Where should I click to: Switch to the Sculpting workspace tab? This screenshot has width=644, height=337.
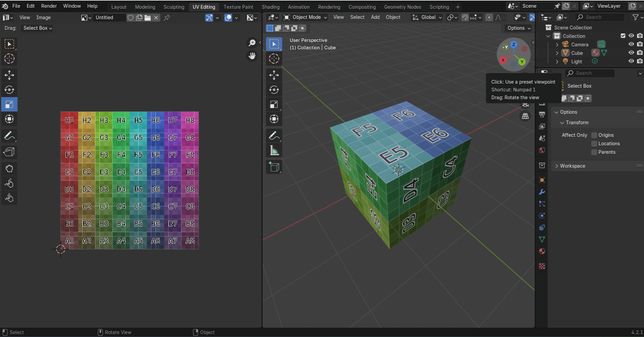point(174,7)
